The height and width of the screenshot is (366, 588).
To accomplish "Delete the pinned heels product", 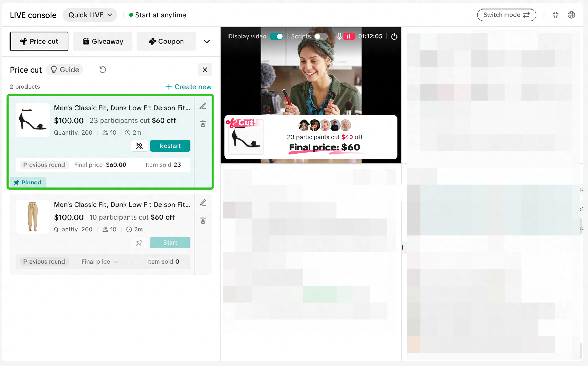I will point(203,123).
